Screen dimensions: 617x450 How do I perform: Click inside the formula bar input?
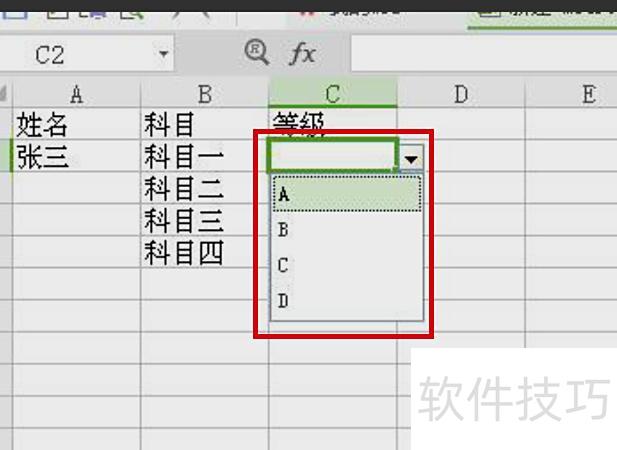(484, 53)
